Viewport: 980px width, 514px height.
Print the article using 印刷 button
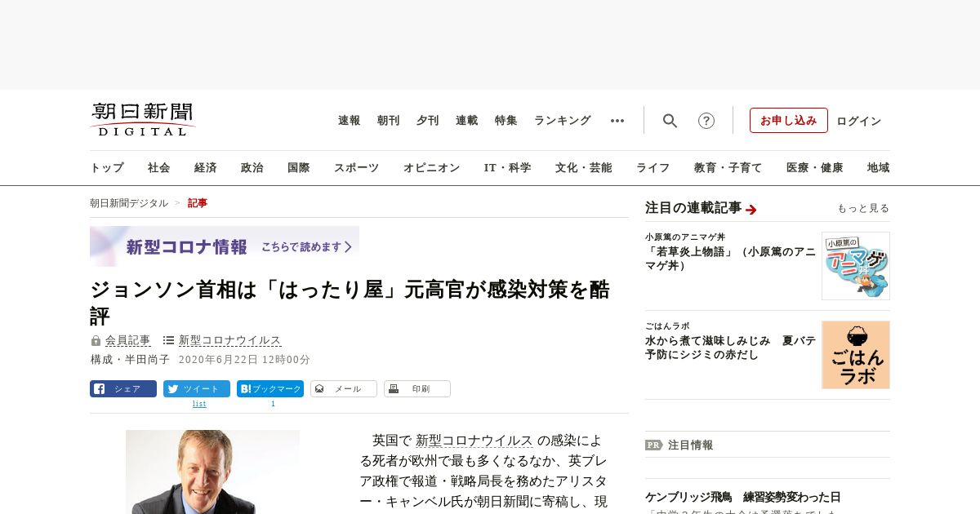[417, 389]
